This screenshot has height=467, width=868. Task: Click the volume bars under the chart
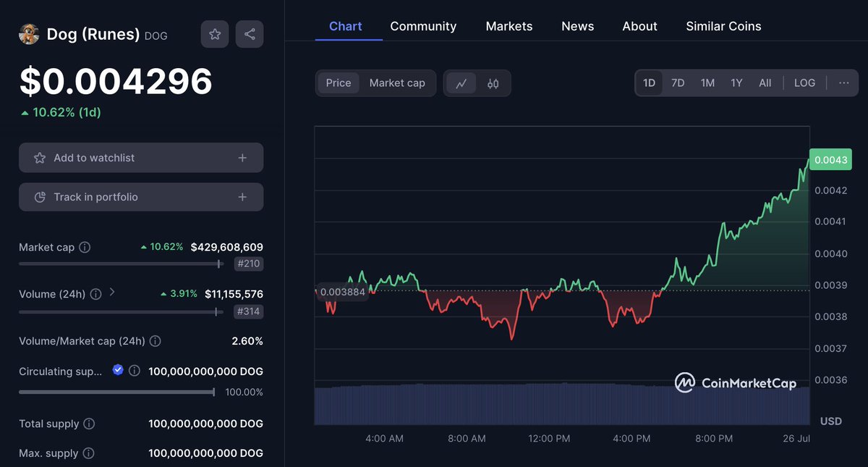pyautogui.click(x=562, y=404)
